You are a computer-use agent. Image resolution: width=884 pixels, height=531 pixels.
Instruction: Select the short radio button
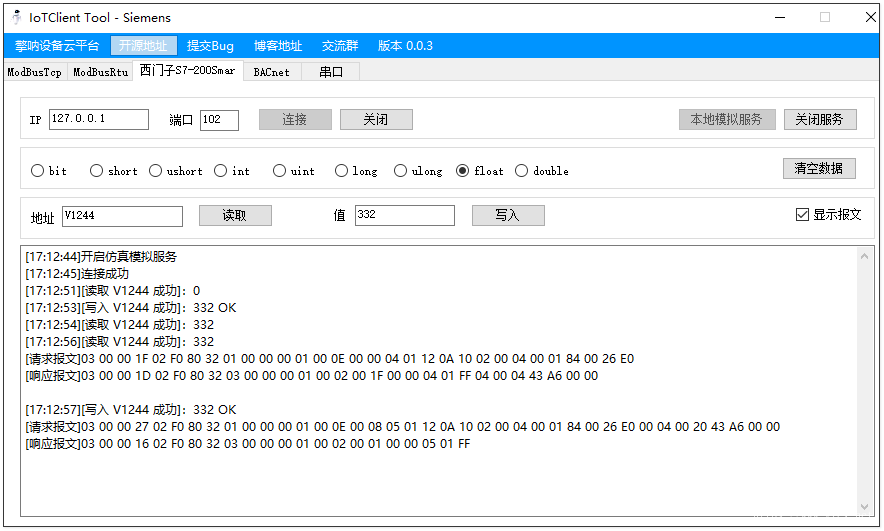pyautogui.click(x=113, y=171)
